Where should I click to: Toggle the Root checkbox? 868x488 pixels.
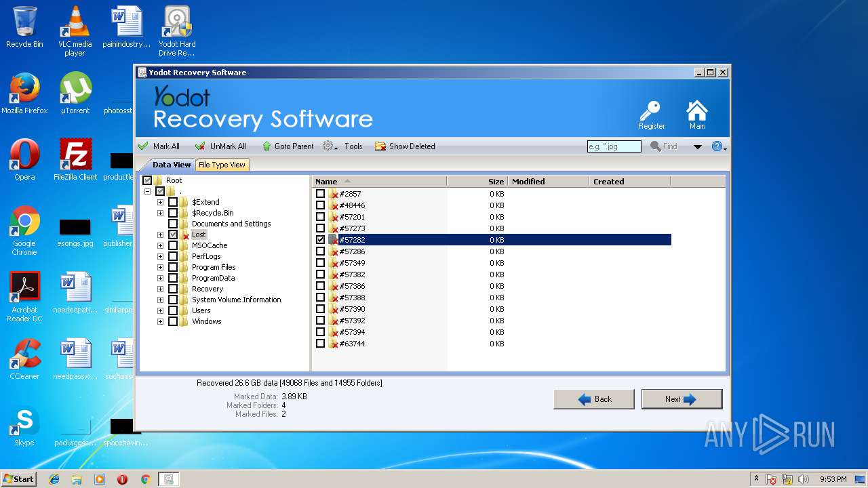point(147,180)
